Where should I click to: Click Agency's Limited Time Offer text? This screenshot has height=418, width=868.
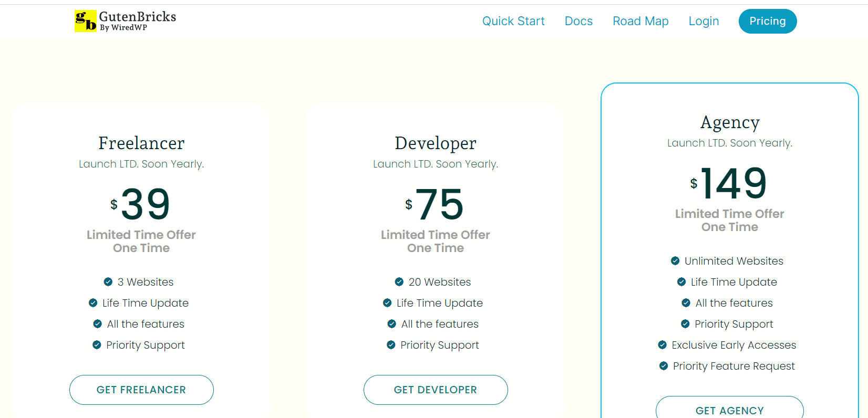(730, 214)
